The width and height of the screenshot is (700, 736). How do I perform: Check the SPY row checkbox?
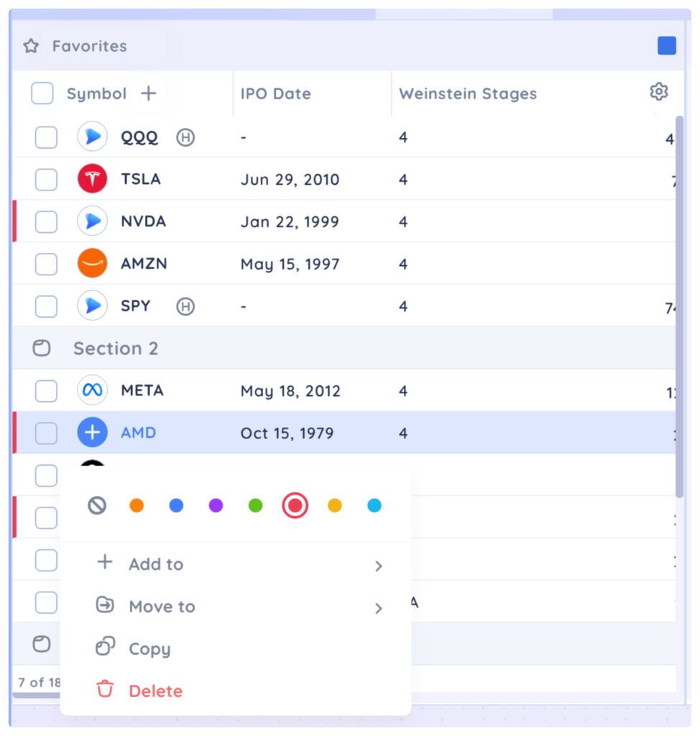pos(46,306)
